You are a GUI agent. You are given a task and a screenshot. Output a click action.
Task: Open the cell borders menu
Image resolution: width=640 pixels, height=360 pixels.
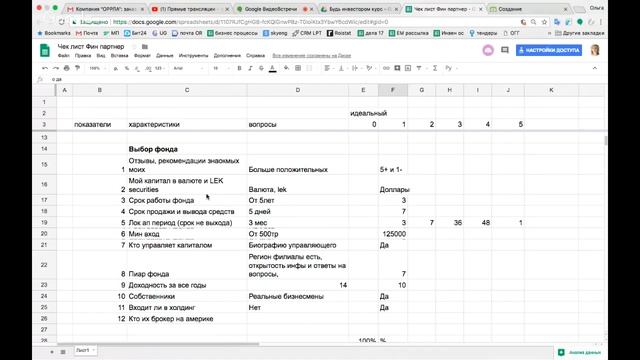[x=298, y=68]
